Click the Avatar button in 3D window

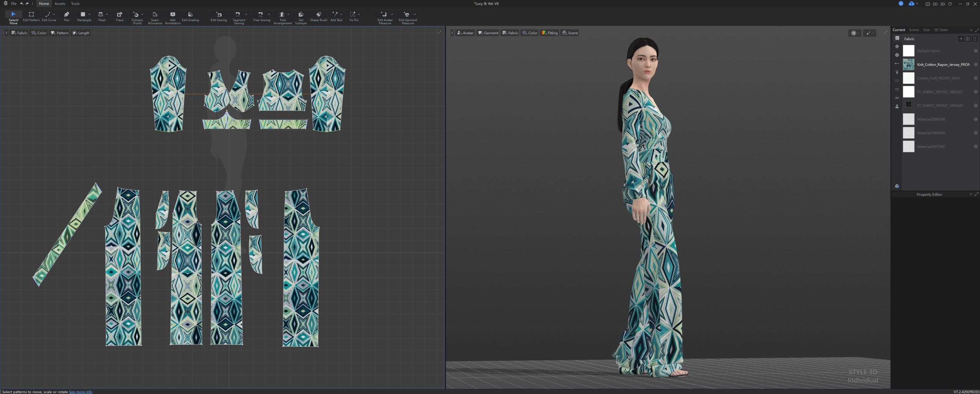click(465, 33)
